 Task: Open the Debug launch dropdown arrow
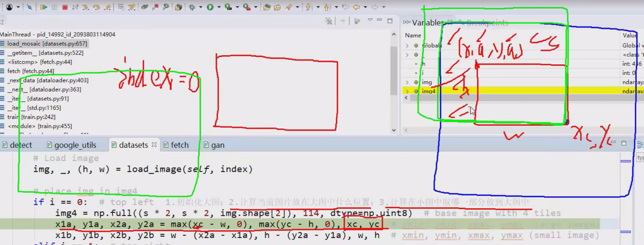pyautogui.click(x=201, y=7)
